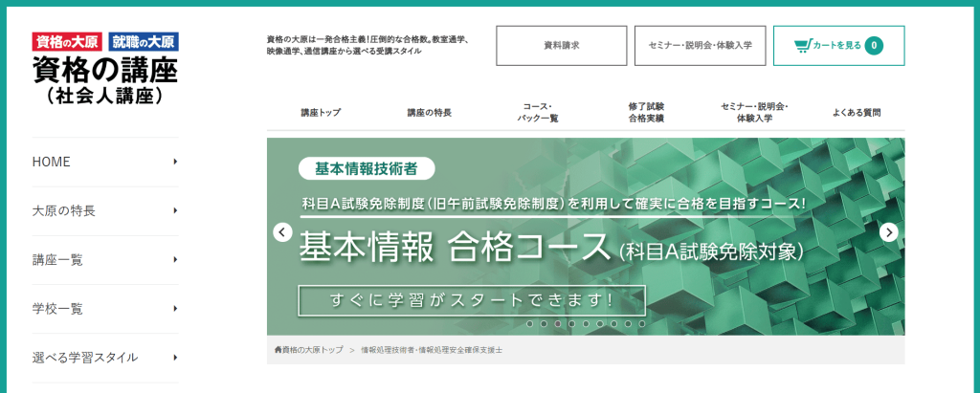This screenshot has height=393, width=980.
Task: Click the red 資格の大原 logo badge
Action: (67, 42)
